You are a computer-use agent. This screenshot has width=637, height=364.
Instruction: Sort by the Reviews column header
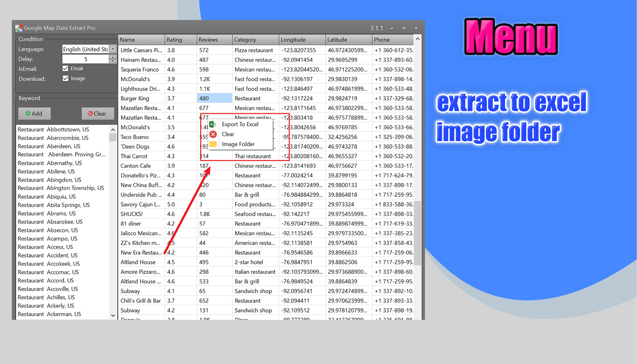(x=215, y=40)
